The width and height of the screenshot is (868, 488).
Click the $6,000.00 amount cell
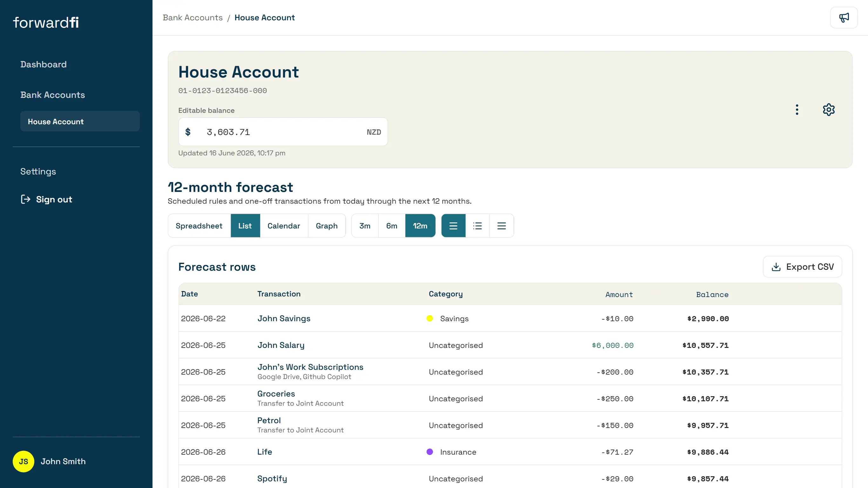tap(613, 345)
